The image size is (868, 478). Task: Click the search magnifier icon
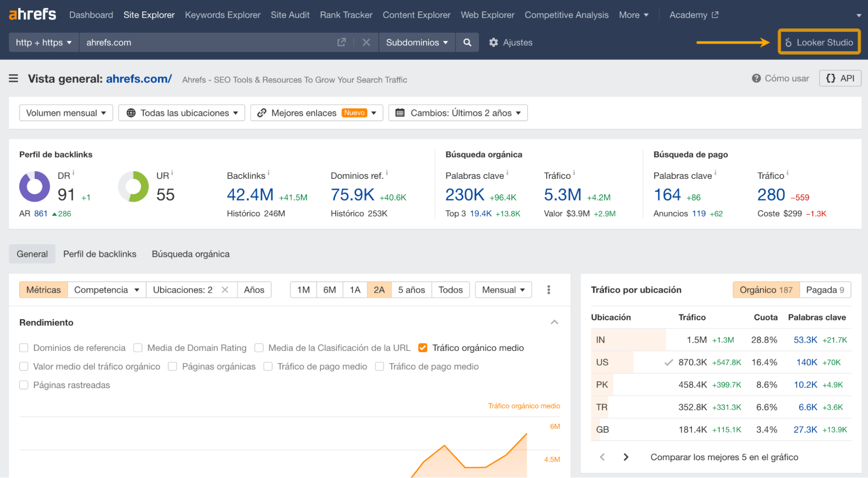coord(467,42)
